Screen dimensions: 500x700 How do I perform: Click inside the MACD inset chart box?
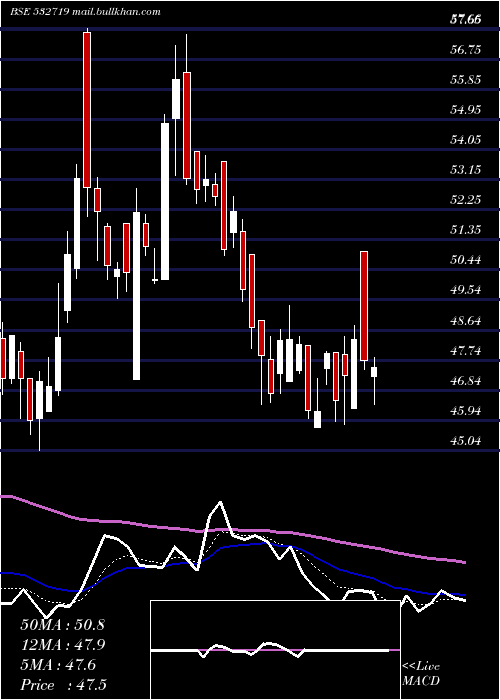[x=275, y=650]
